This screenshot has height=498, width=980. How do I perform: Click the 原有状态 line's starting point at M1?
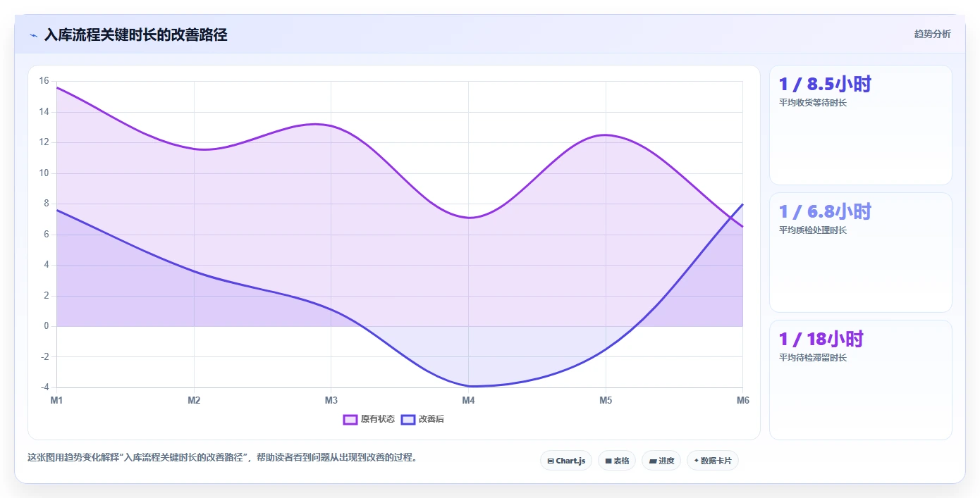pos(56,87)
